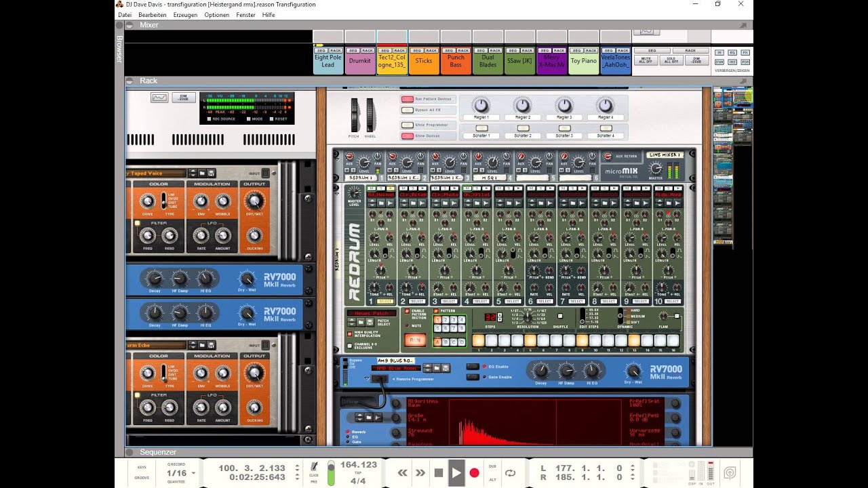
Task: Save Redrum patch with disk icon
Action: (368, 322)
